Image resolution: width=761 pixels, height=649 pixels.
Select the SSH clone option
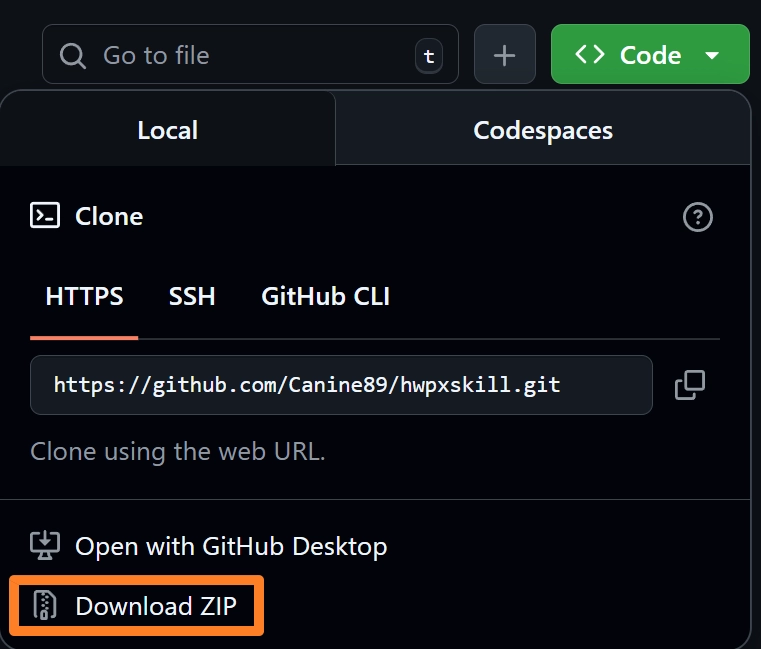pos(192,296)
